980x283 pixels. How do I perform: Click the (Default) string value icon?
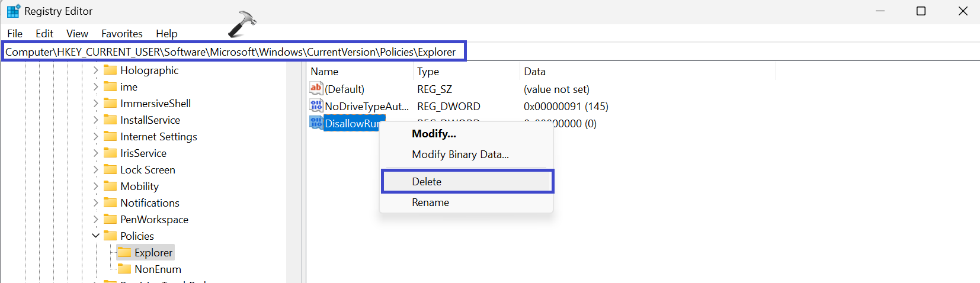[316, 89]
